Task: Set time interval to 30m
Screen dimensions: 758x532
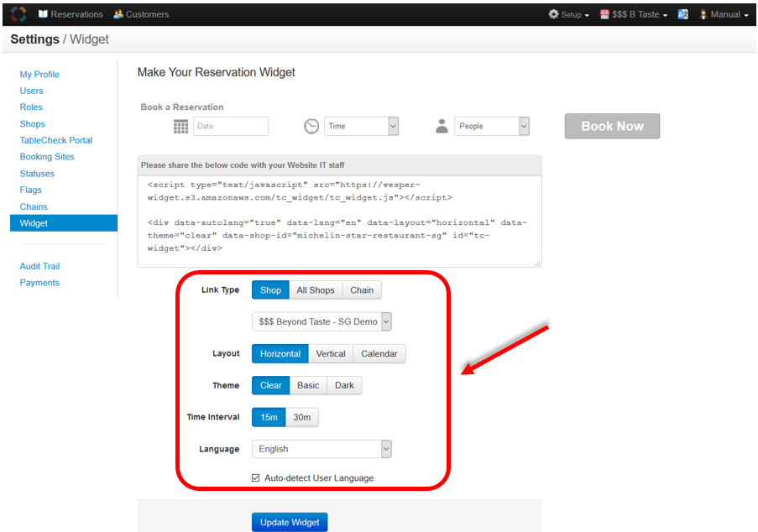Action: (301, 417)
